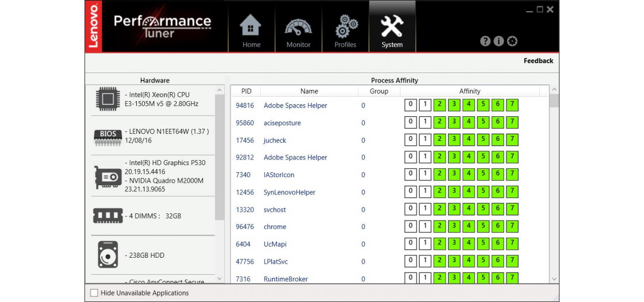Image resolution: width=644 pixels, height=302 pixels.
Task: Toggle core 5 for SynLenovoHelper
Action: (x=483, y=192)
